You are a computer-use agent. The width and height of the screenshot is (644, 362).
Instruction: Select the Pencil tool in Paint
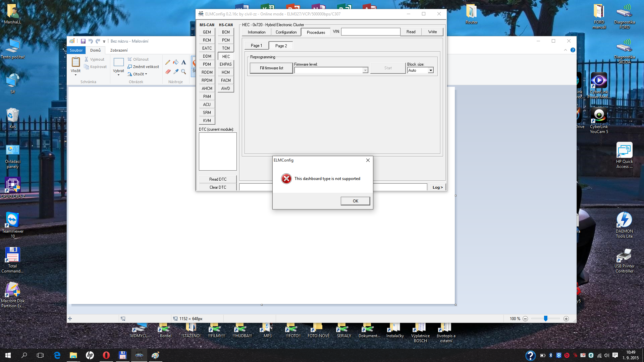[168, 62]
